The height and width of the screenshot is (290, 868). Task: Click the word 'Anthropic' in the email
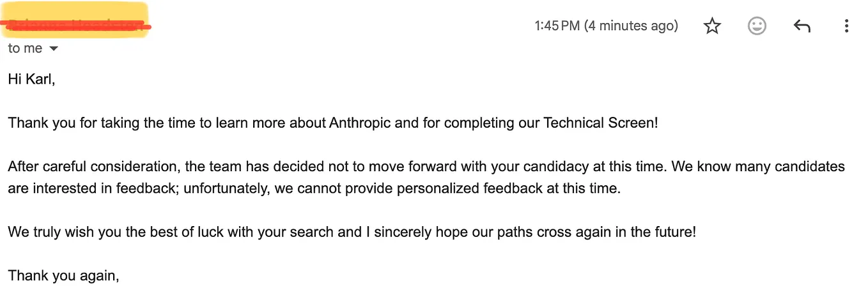coord(360,123)
